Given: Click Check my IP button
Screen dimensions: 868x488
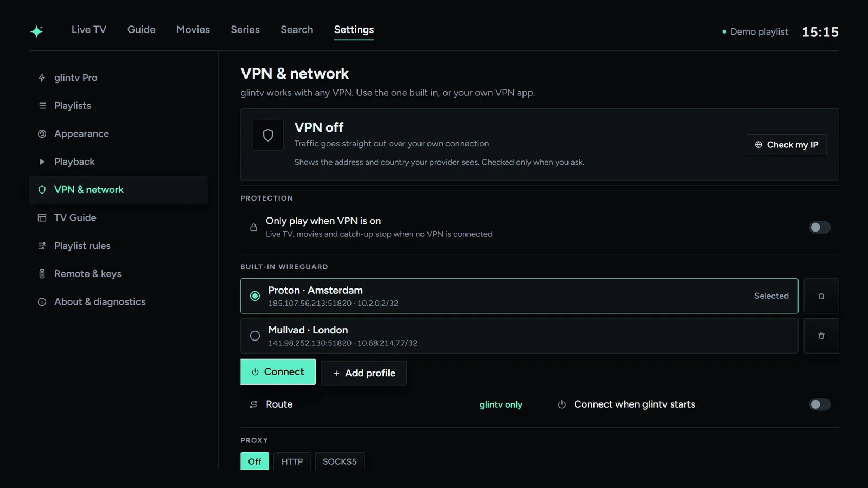Looking at the screenshot, I should coord(786,145).
